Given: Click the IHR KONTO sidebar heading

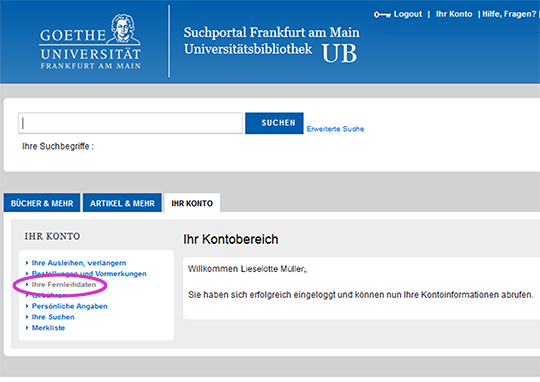Looking at the screenshot, I should (x=52, y=236).
